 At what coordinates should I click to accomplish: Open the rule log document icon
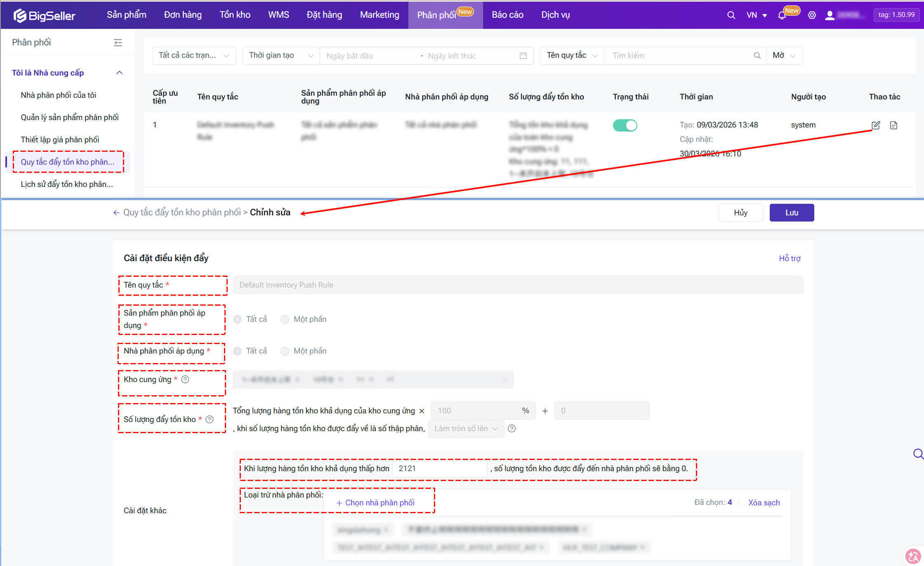click(x=893, y=125)
